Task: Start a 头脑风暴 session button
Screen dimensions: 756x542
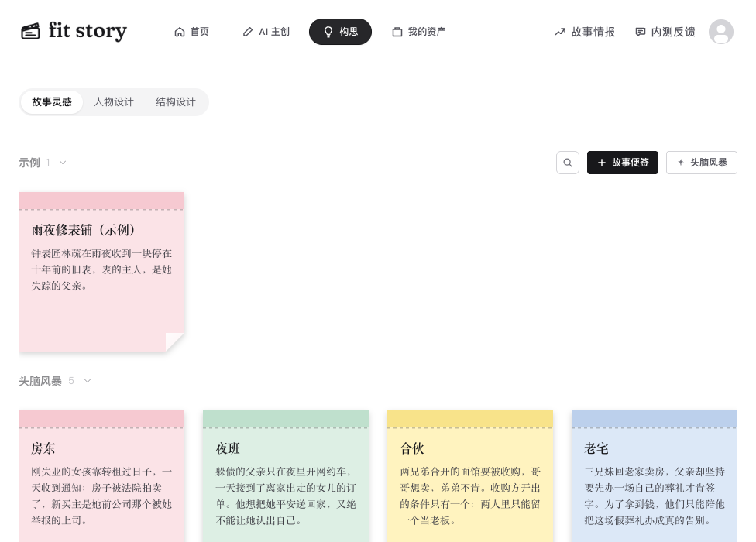Action: click(x=702, y=163)
